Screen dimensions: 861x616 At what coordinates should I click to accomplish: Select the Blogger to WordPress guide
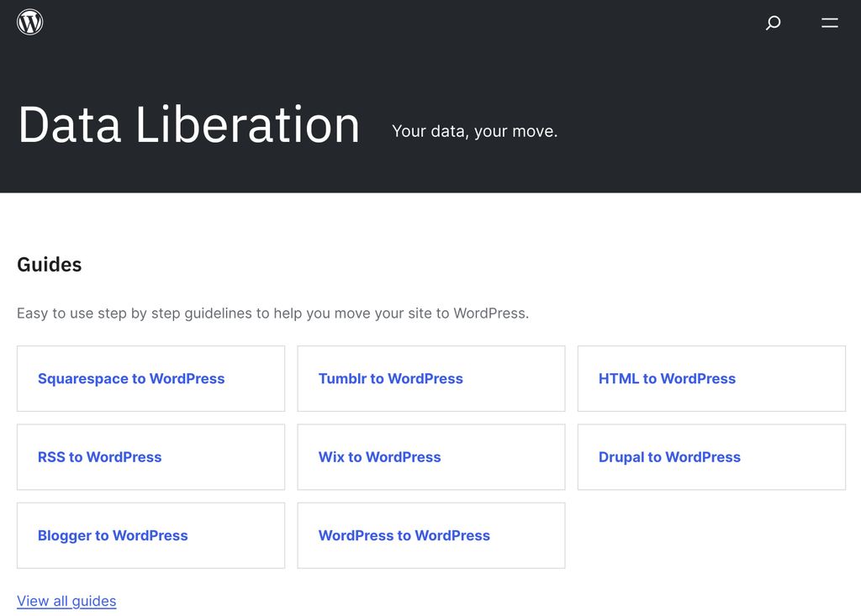113,535
